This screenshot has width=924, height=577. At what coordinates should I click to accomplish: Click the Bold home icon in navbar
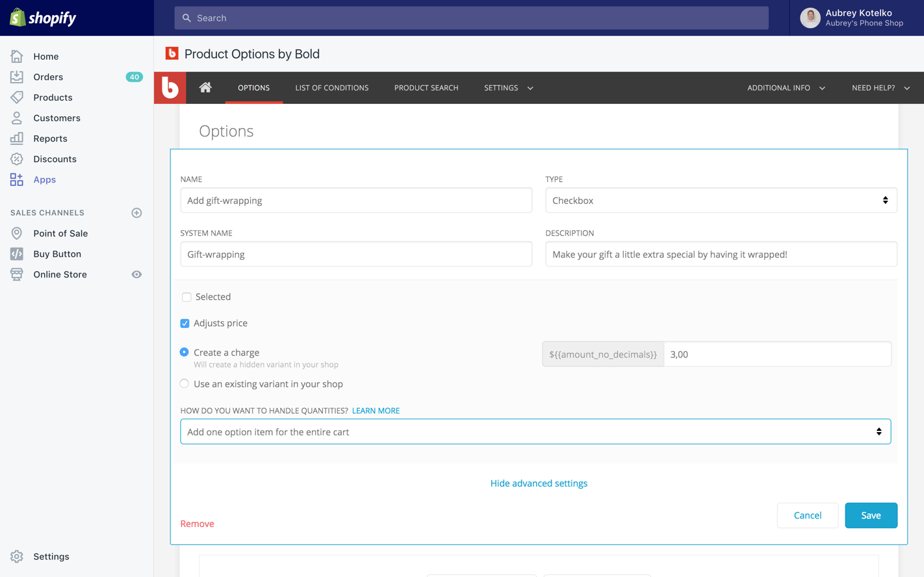tap(205, 88)
